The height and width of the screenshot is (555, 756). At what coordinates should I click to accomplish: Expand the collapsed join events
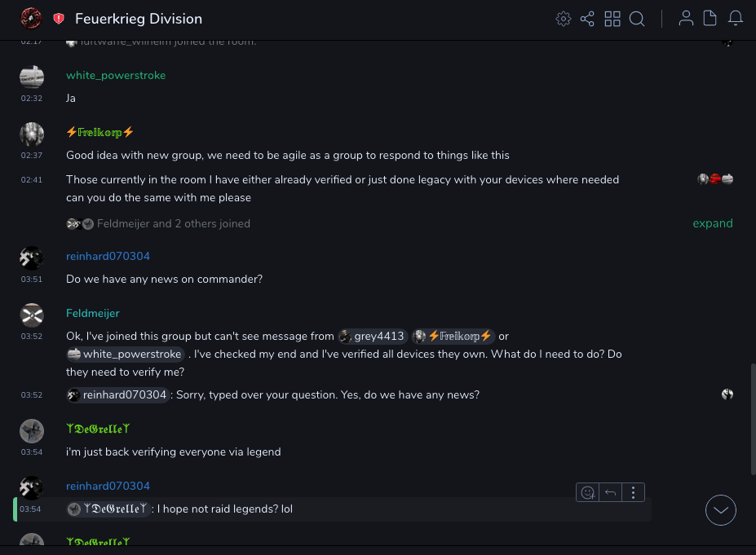(713, 223)
